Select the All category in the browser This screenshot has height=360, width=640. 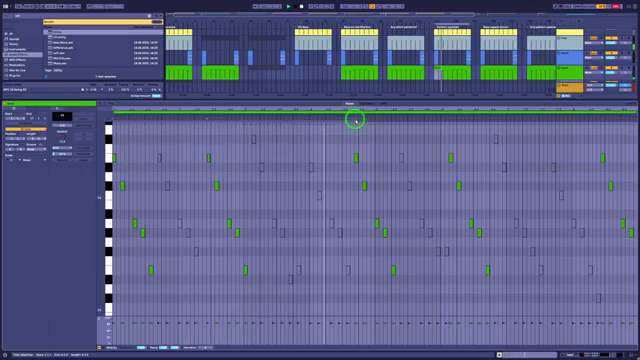(11, 33)
